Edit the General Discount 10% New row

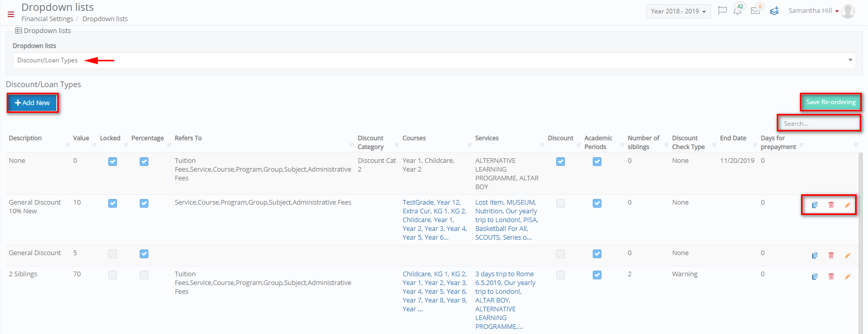[847, 205]
